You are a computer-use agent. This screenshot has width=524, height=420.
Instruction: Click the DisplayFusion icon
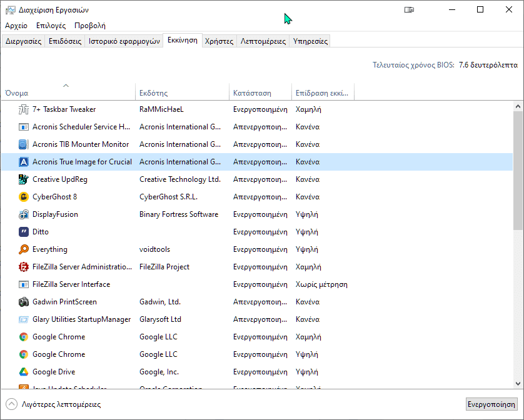click(x=23, y=214)
